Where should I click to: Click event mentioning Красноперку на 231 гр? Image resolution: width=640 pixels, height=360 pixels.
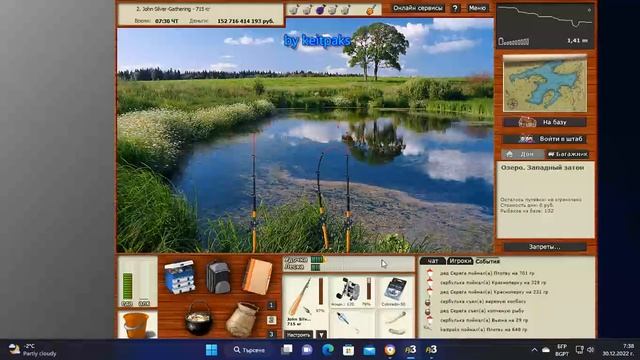coord(494,292)
